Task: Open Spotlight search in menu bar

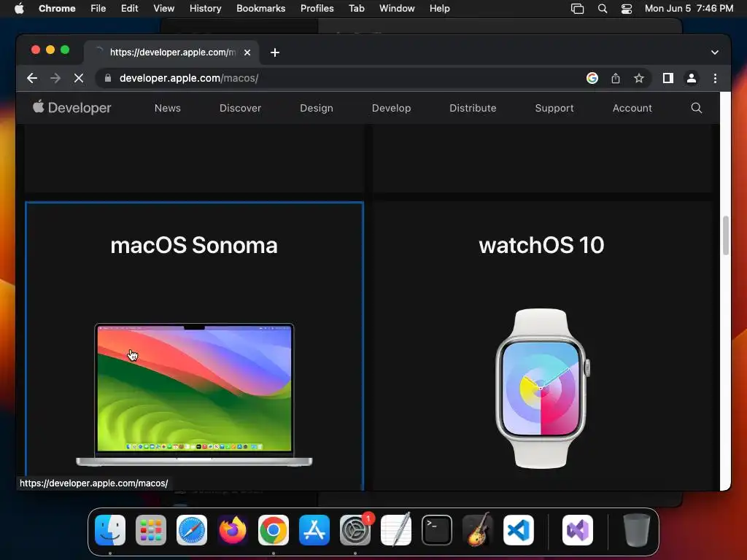Action: 603,9
